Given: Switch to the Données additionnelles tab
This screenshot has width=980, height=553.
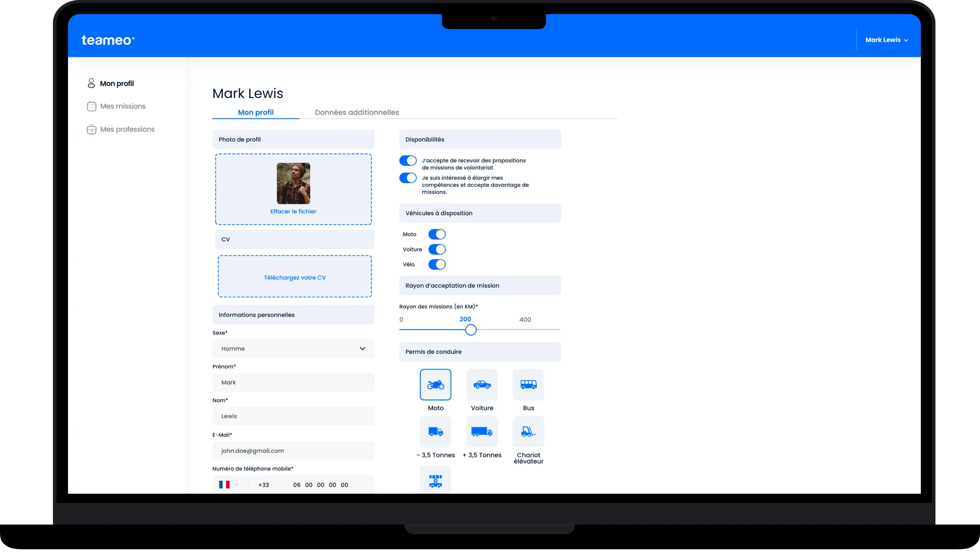Looking at the screenshot, I should pyautogui.click(x=357, y=112).
